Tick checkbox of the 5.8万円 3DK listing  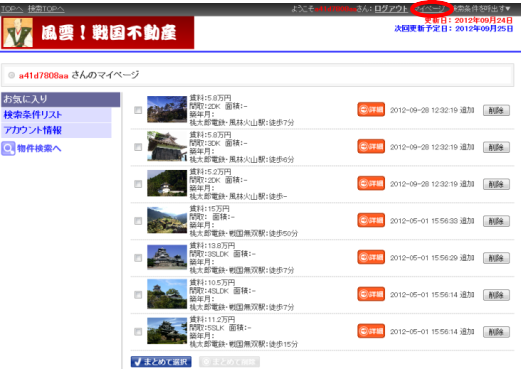(x=138, y=147)
